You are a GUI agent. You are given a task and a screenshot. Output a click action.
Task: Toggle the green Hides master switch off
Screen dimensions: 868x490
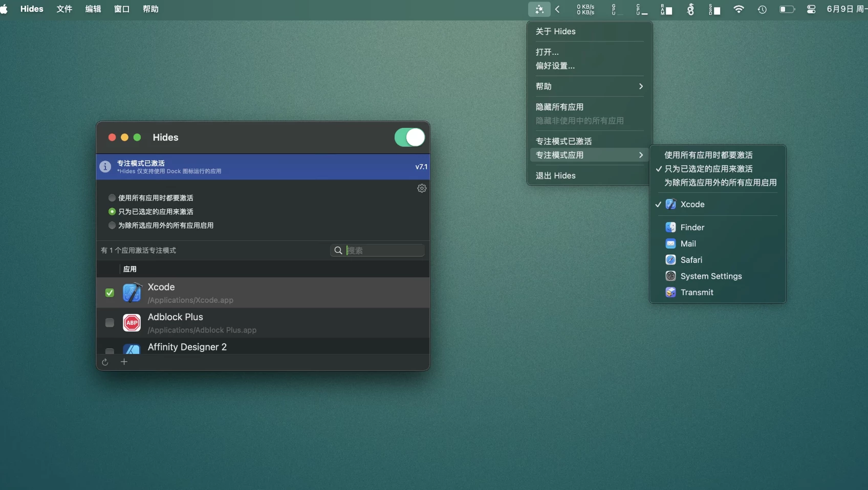409,137
